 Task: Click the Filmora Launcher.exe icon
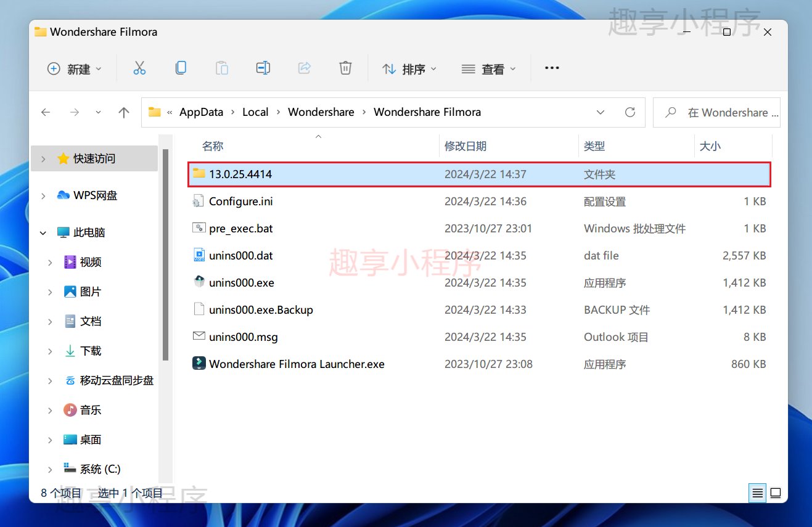point(199,364)
